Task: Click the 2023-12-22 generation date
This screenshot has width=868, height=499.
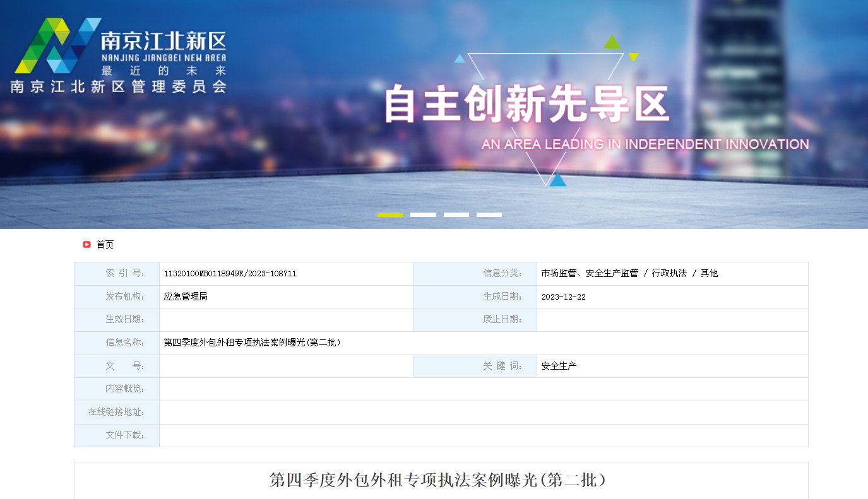Action: [x=564, y=297]
